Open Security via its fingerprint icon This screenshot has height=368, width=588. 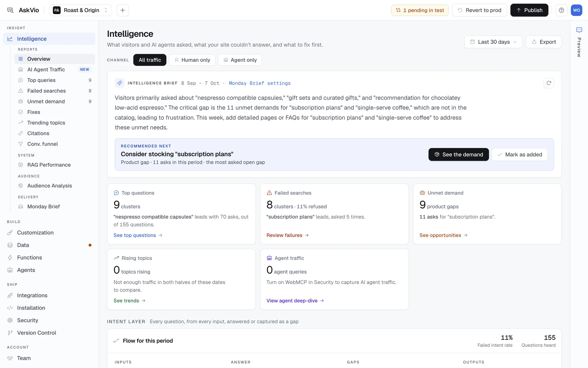(x=10, y=320)
